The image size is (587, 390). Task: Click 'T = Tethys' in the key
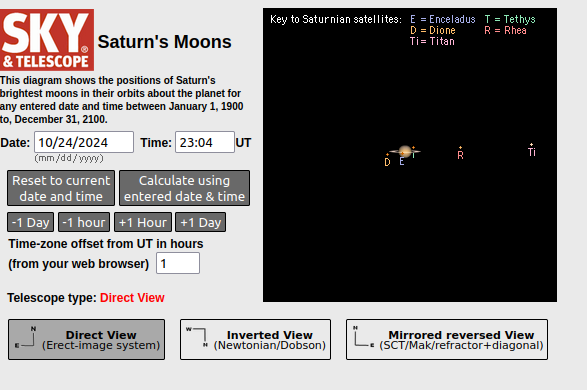[510, 19]
